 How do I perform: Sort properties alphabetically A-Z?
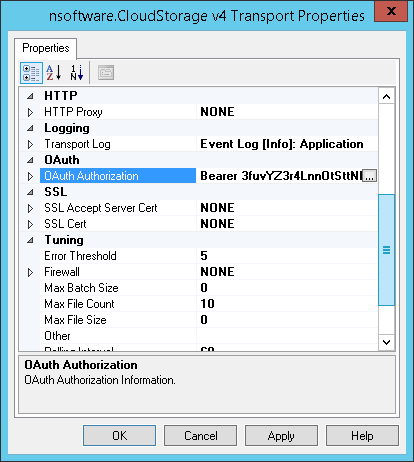coord(54,73)
